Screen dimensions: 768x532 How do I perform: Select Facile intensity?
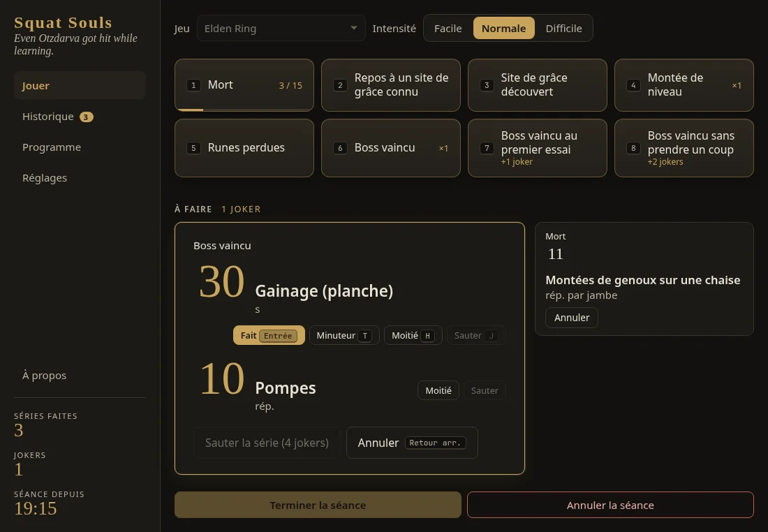[x=448, y=29]
